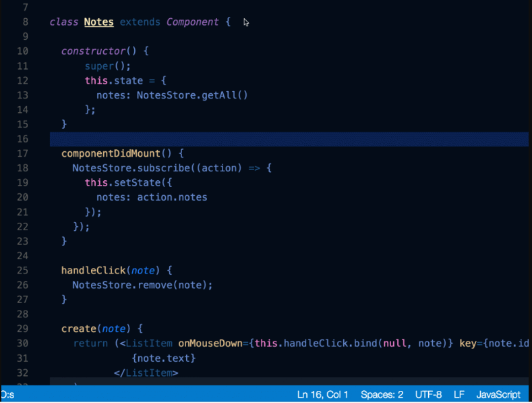This screenshot has height=403, width=532.
Task: Click line number 25 in the gutter
Action: (22, 271)
